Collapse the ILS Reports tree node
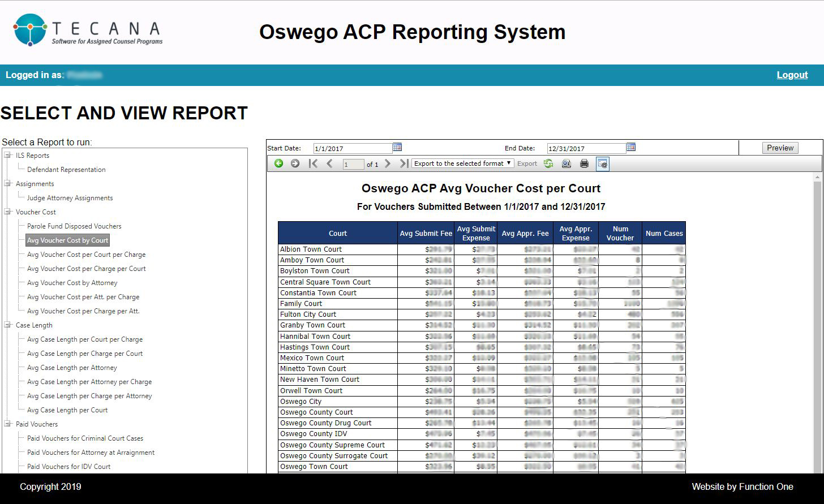824x504 pixels. point(8,155)
